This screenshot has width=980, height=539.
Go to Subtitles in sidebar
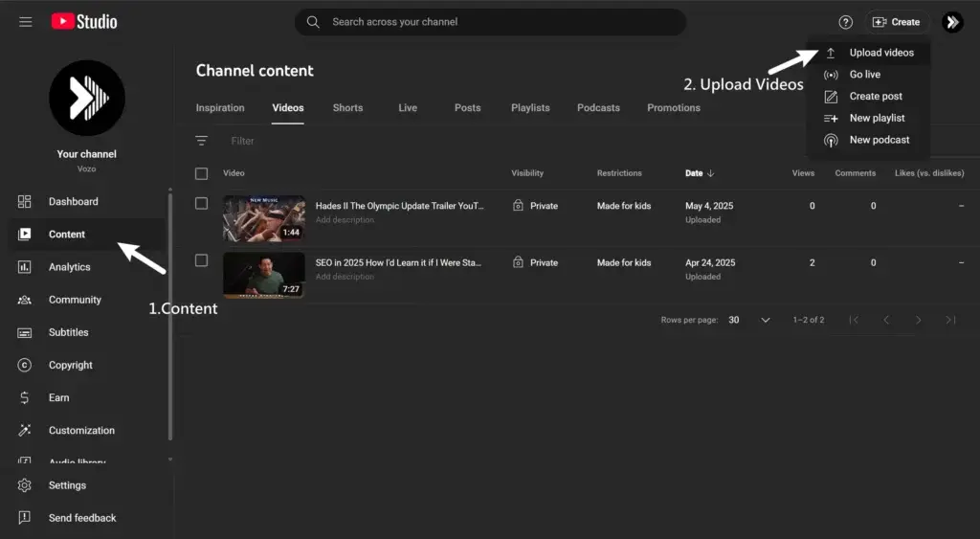[68, 332]
